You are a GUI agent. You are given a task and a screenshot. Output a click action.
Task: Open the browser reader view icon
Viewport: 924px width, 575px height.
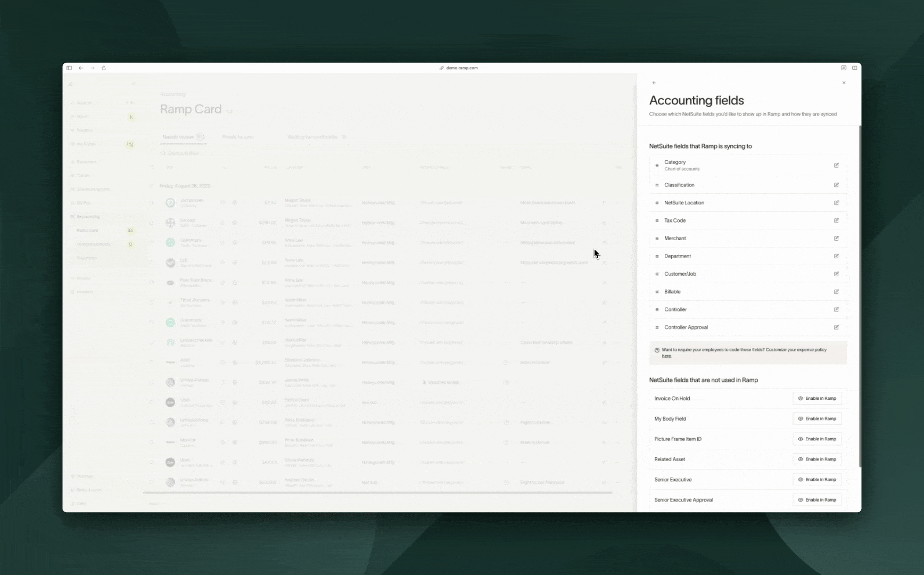point(843,68)
